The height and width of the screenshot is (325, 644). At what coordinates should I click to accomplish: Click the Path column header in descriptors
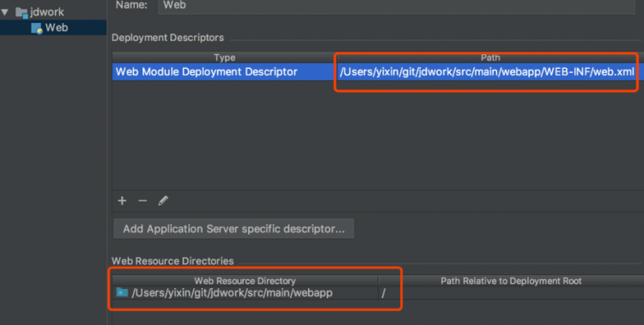(x=490, y=58)
